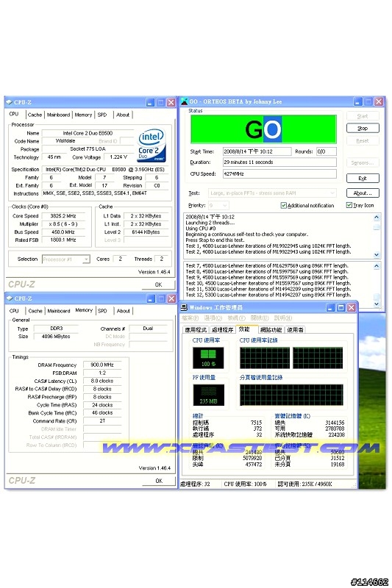
Task: Click OK in the lower CPU-Z window
Action: point(159,481)
